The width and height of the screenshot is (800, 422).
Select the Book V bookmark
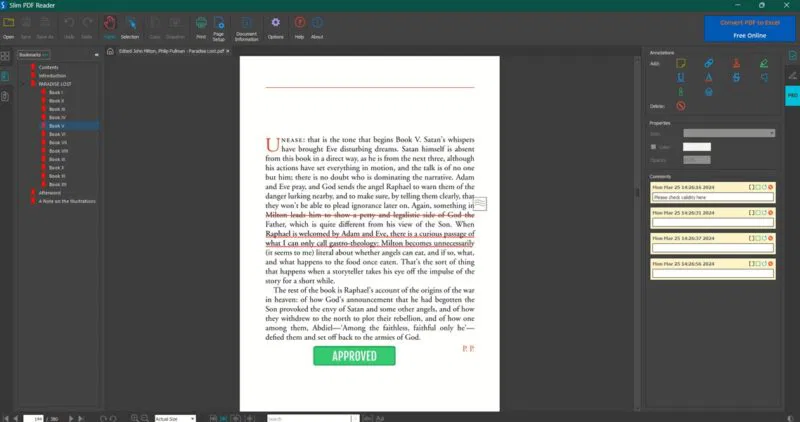click(57, 126)
